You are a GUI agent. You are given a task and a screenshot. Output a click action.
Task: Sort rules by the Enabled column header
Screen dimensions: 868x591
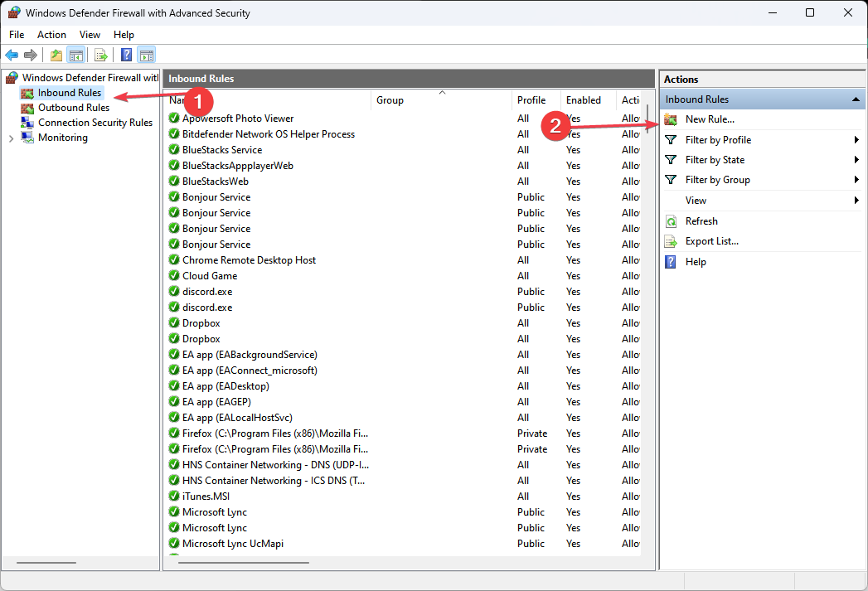click(589, 100)
